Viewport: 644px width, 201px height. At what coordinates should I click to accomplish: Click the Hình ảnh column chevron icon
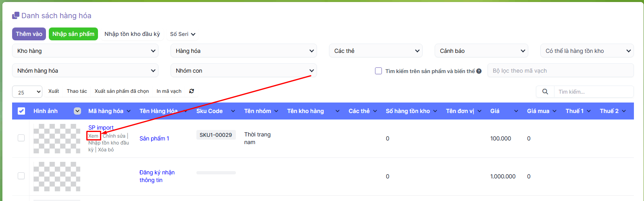(x=77, y=111)
